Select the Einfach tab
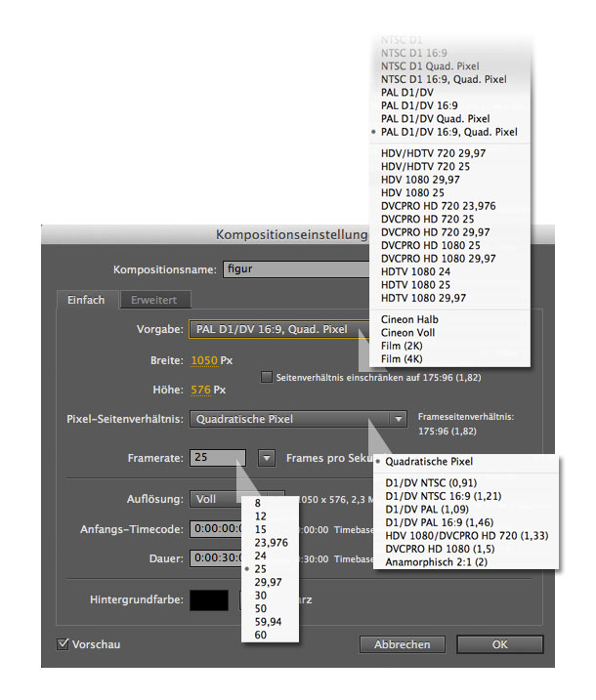 pos(86,300)
